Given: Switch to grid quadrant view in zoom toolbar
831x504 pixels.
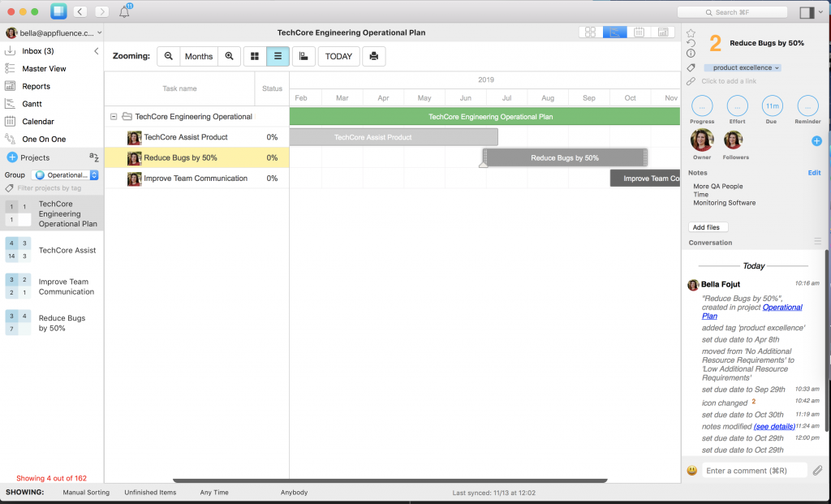Looking at the screenshot, I should point(256,56).
